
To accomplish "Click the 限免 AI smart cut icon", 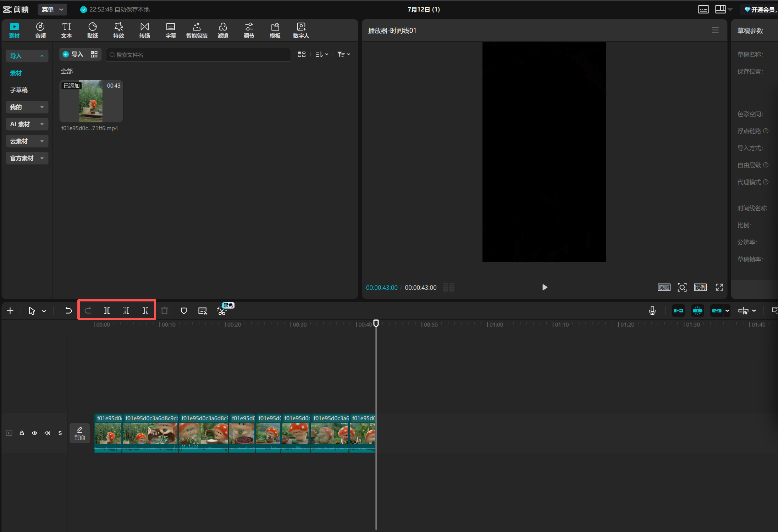I will click(222, 311).
